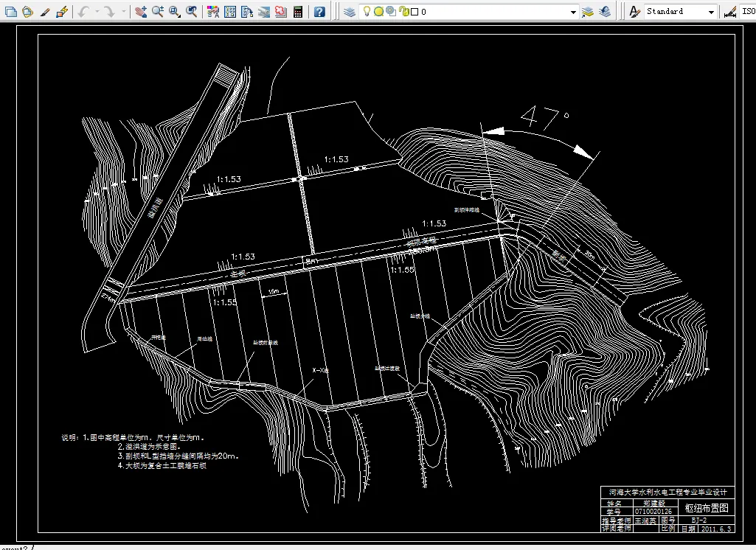This screenshot has width=756, height=550.
Task: Open the Layer Properties Manager
Action: click(350, 12)
